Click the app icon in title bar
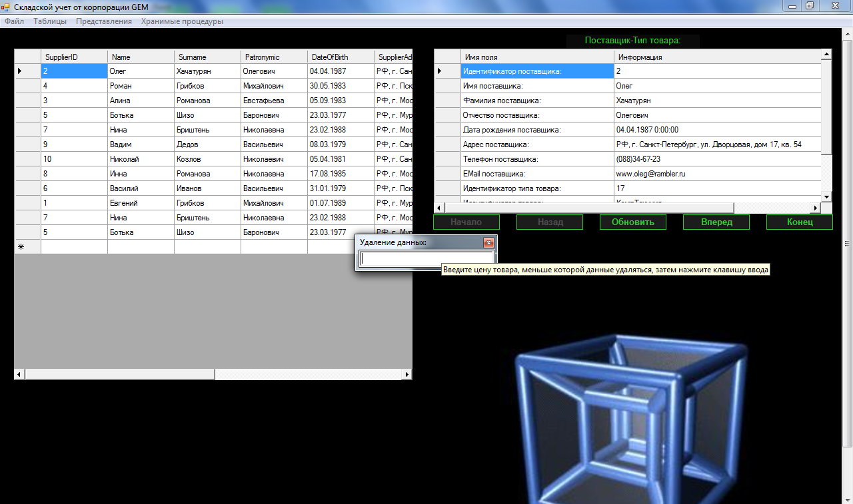The image size is (853, 504). tap(6, 6)
